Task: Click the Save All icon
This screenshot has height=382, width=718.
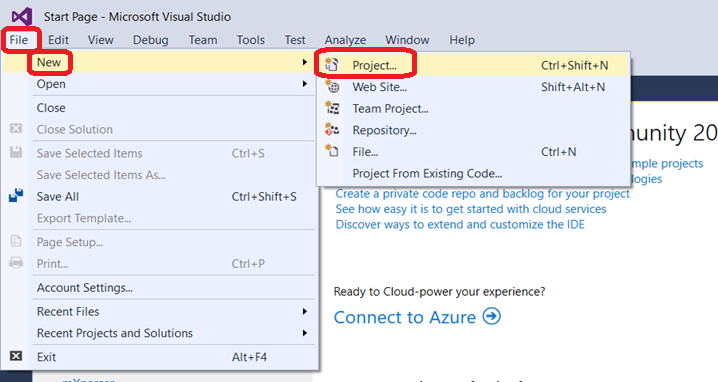Action: [x=16, y=195]
